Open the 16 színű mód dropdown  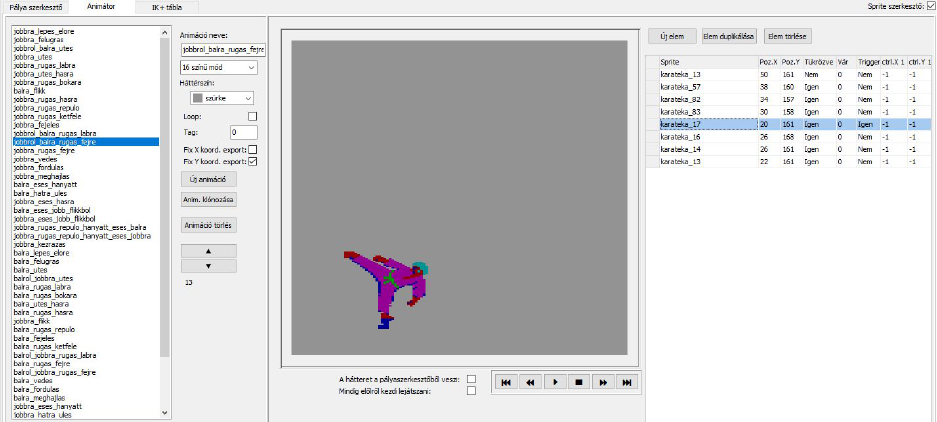coord(218,67)
